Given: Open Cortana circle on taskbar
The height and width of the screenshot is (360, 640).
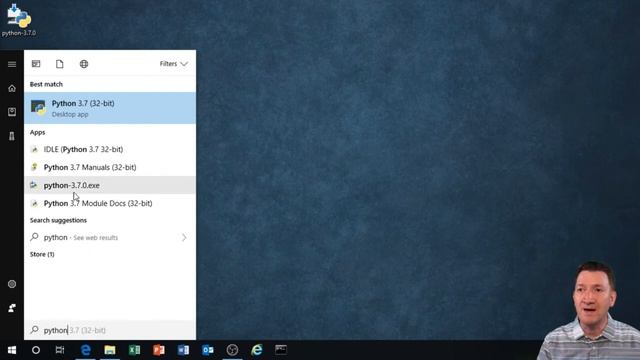Looking at the screenshot, I should pyautogui.click(x=36, y=350).
